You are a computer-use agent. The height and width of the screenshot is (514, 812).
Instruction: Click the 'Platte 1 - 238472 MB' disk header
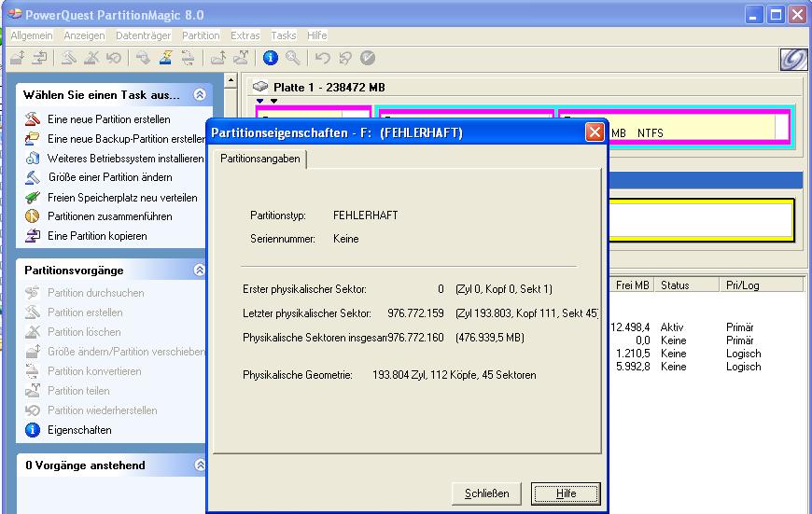[329, 88]
